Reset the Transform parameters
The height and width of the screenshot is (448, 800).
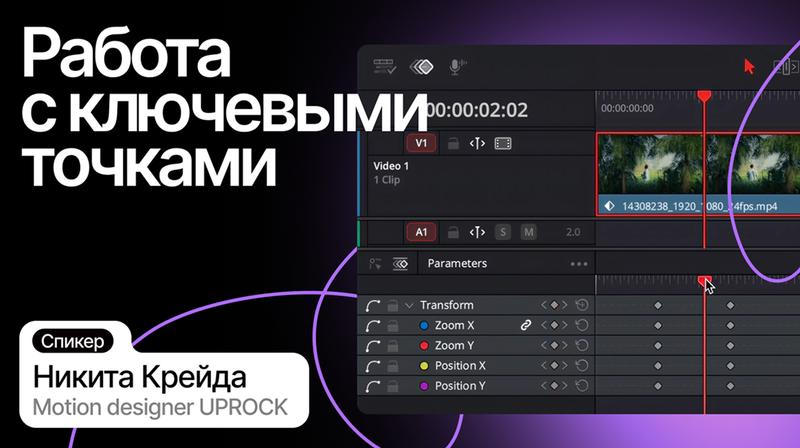tap(582, 305)
